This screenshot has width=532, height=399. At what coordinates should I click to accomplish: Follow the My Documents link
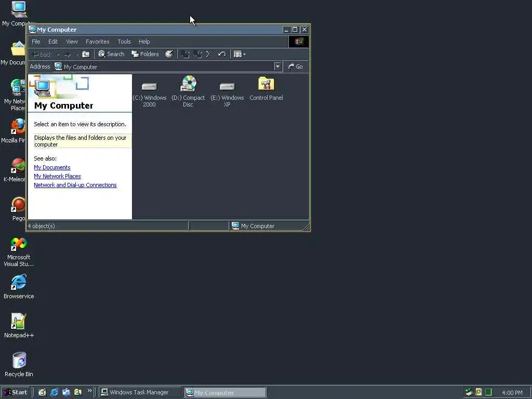pyautogui.click(x=52, y=167)
